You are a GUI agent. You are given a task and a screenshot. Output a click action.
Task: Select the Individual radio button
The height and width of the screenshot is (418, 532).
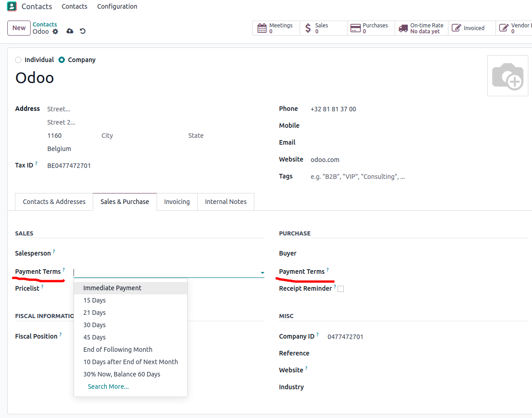click(18, 60)
